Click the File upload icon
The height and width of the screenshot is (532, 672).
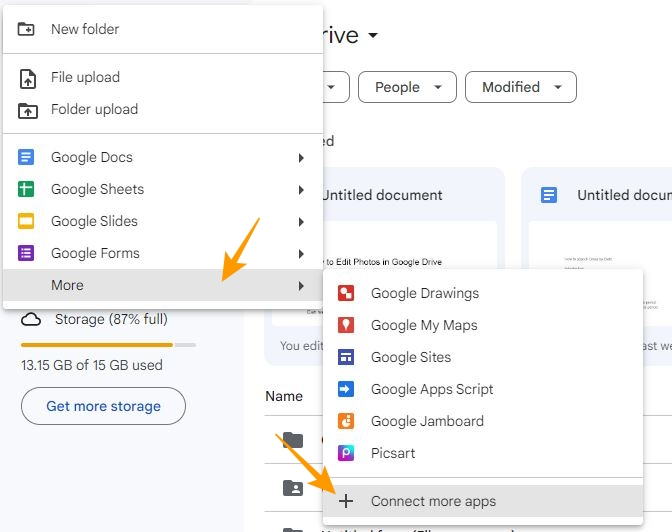28,79
